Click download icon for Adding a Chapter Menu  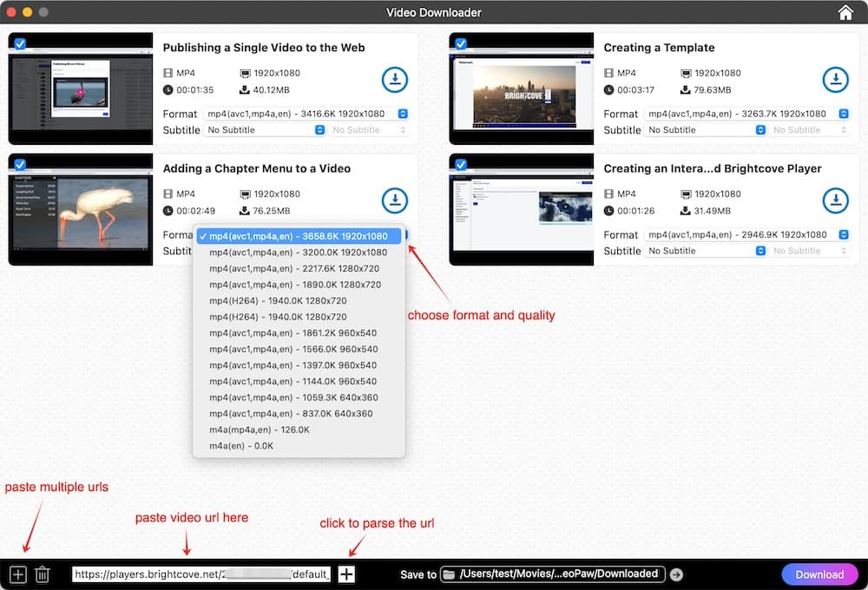395,200
